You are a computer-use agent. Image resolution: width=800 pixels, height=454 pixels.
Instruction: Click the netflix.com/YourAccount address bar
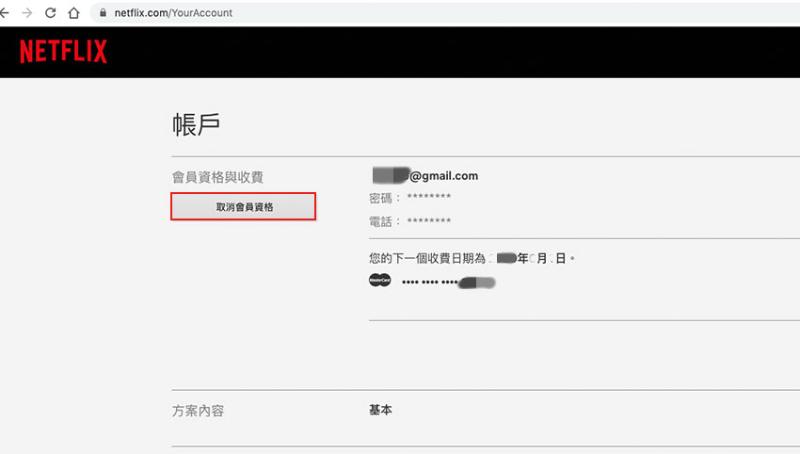pos(444,13)
